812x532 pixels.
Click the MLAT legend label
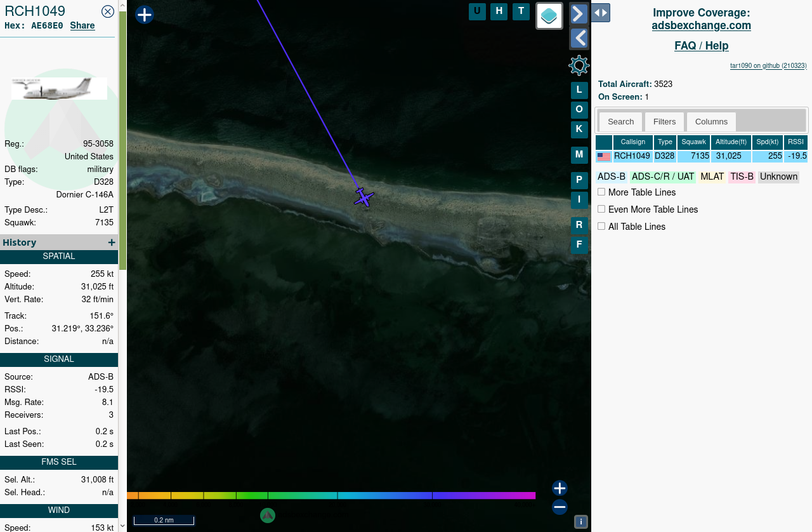[712, 176]
